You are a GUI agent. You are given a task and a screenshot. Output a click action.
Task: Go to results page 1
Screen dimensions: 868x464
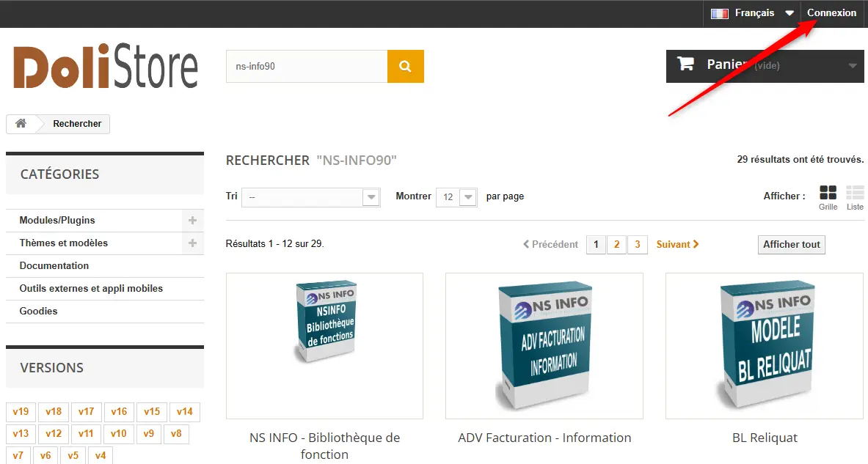[596, 244]
